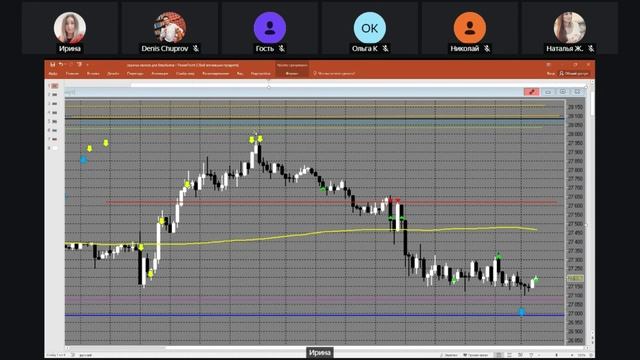Click the Tell me search box
The width and height of the screenshot is (640, 360).
click(x=334, y=73)
